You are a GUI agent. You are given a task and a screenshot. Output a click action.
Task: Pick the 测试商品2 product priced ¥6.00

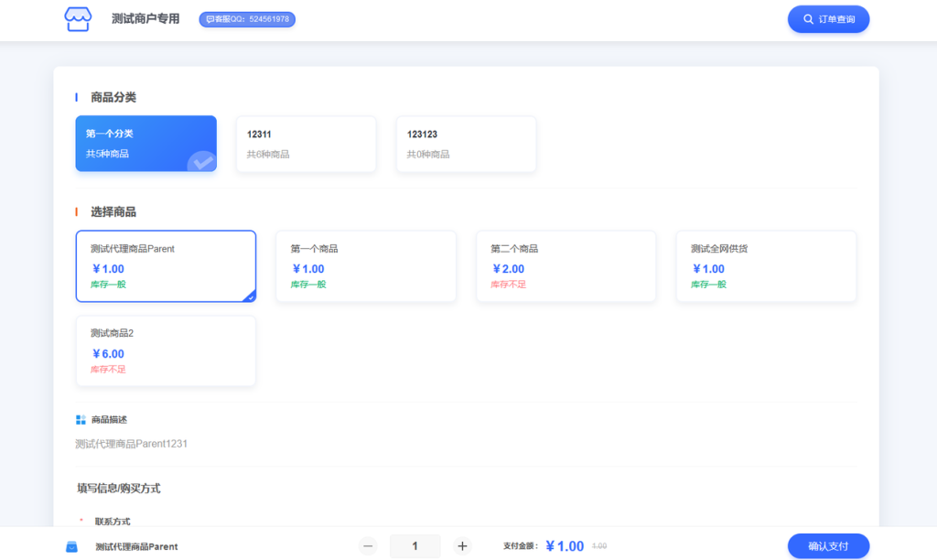[x=166, y=351]
